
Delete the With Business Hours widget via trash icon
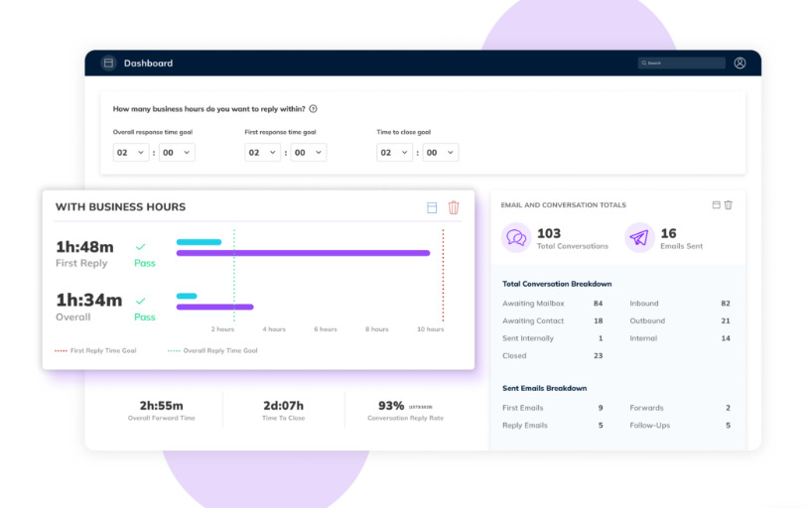(454, 207)
